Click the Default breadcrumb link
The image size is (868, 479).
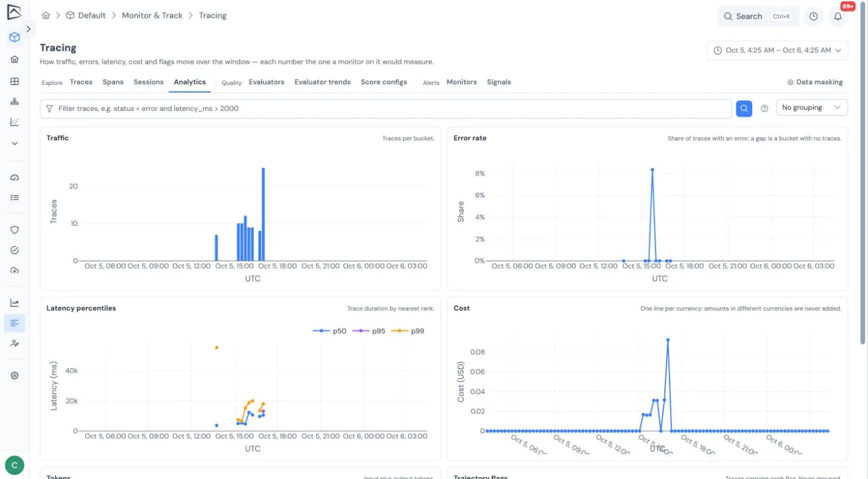pyautogui.click(x=86, y=15)
